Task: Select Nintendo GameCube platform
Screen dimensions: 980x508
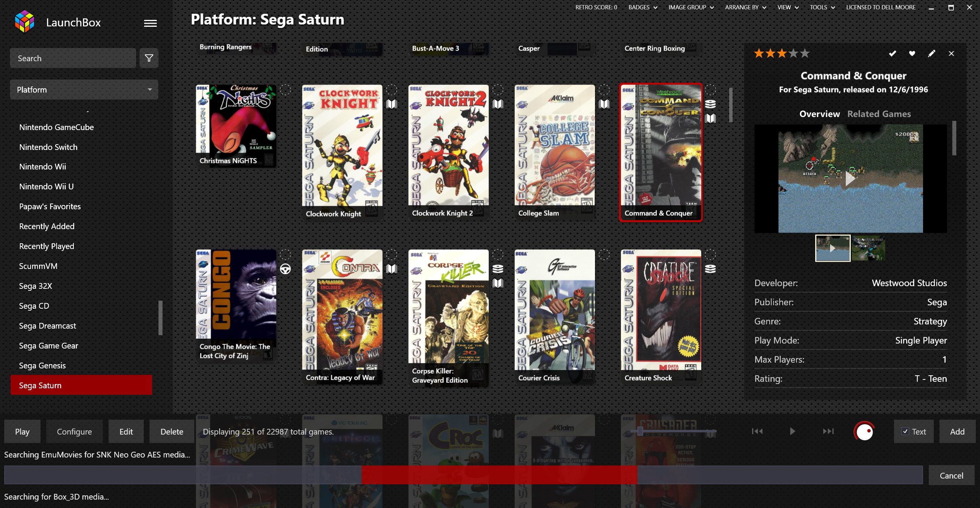Action: (56, 127)
